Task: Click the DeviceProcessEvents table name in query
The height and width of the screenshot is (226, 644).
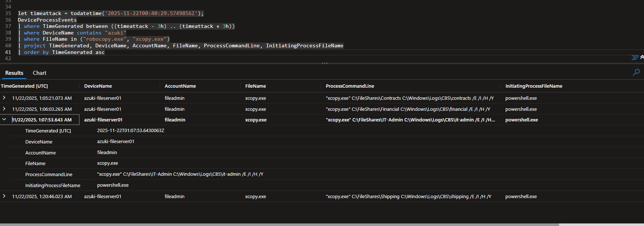Action: [x=47, y=20]
